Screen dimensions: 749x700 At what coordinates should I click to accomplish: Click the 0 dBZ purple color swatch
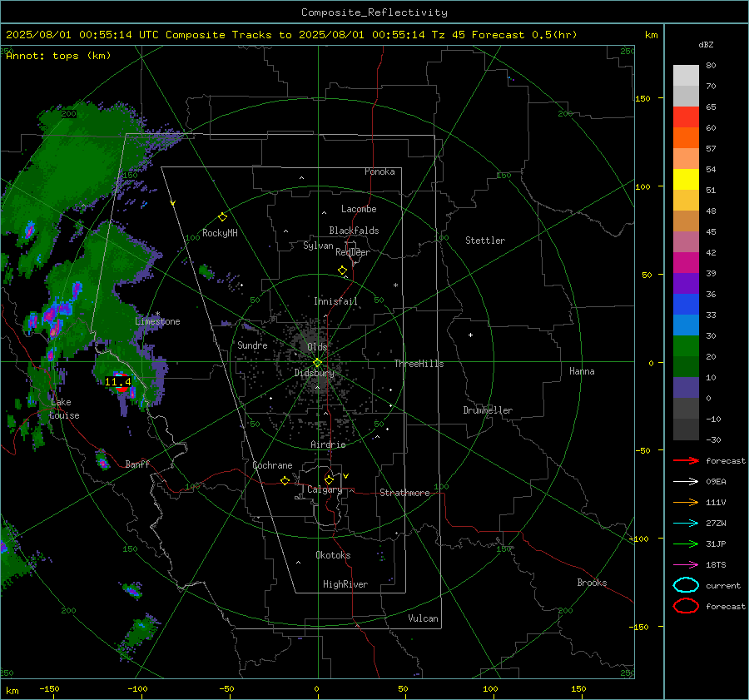[686, 388]
